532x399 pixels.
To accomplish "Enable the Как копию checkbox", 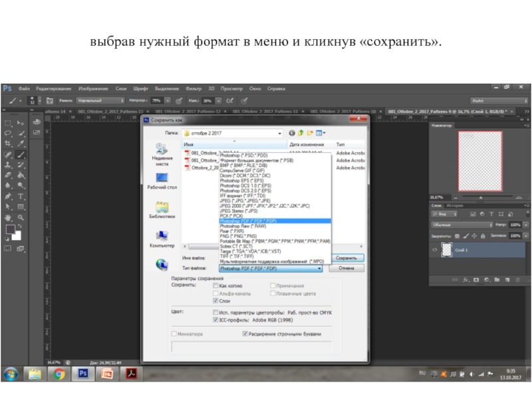I will click(x=215, y=285).
